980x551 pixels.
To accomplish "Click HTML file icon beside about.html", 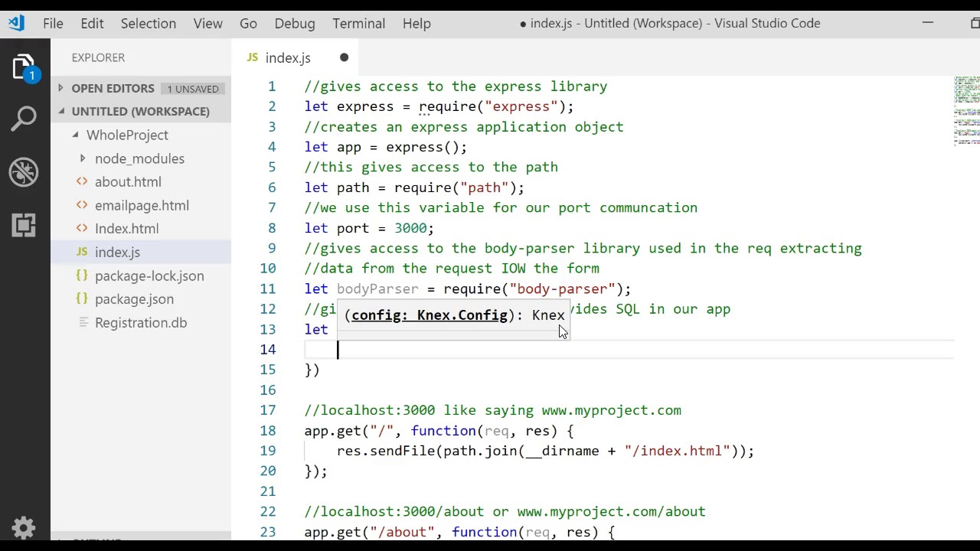I will coord(82,182).
